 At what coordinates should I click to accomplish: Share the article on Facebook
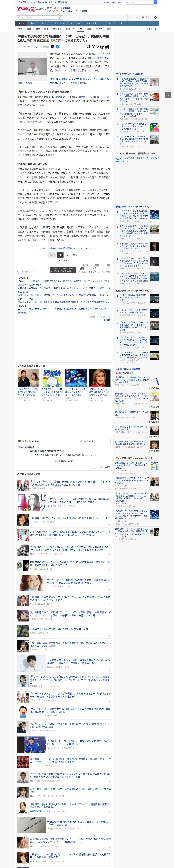click(x=57, y=47)
